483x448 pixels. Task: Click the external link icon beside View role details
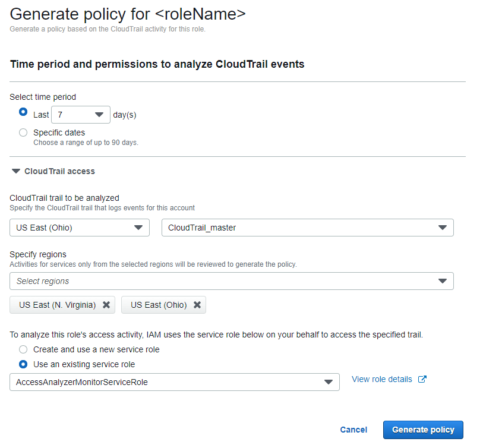point(422,378)
